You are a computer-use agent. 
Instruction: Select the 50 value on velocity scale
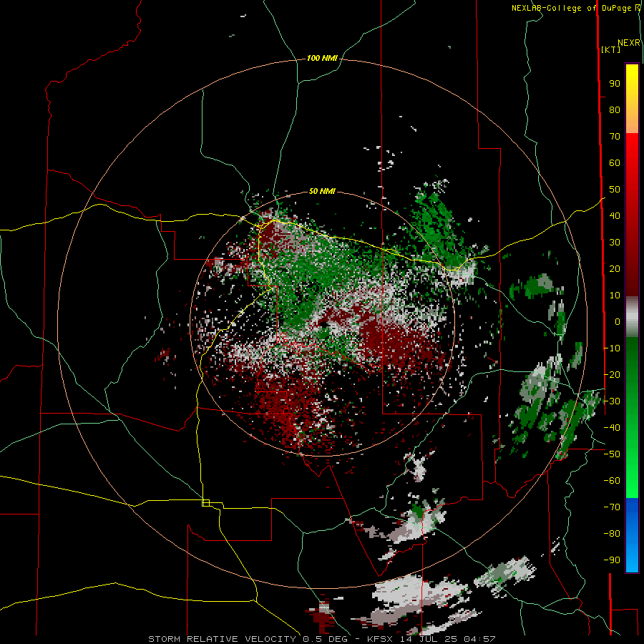(615, 190)
